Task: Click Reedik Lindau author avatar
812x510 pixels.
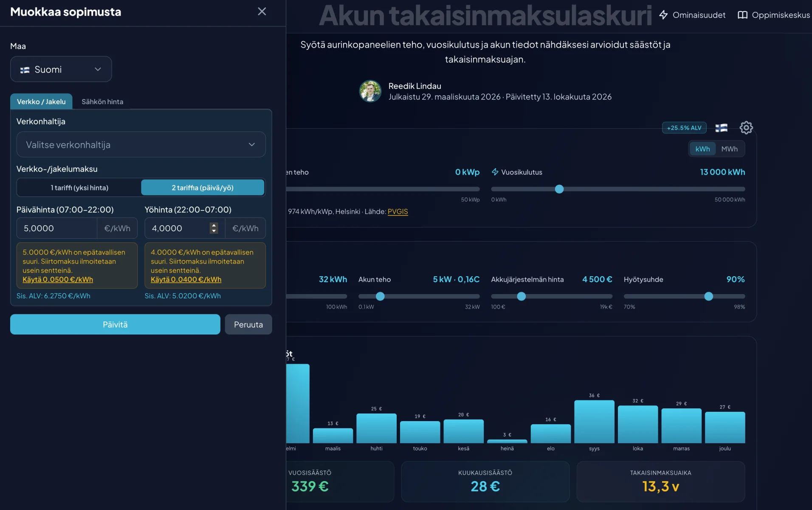Action: [x=370, y=91]
